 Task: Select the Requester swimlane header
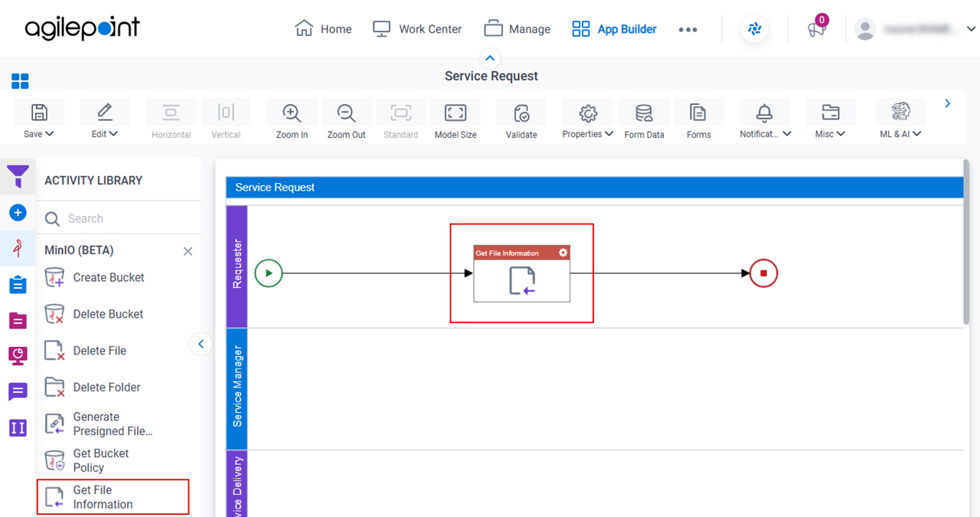pyautogui.click(x=237, y=266)
